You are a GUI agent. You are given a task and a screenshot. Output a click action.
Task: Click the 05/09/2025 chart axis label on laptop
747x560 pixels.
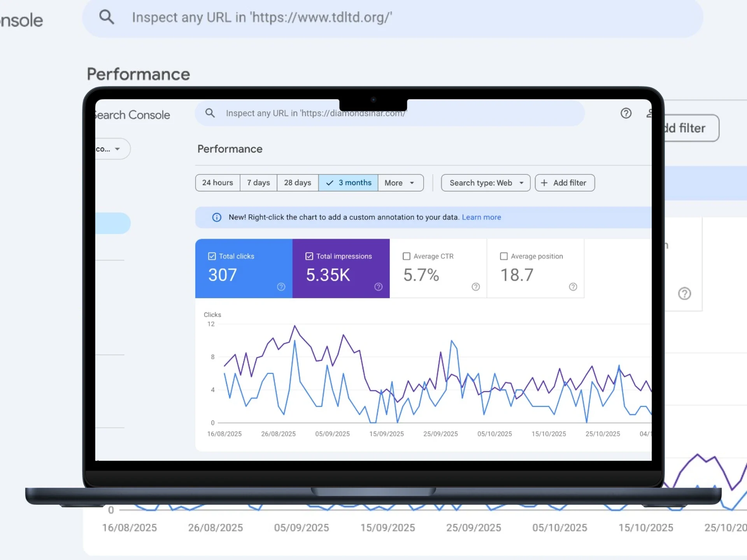tap(333, 434)
